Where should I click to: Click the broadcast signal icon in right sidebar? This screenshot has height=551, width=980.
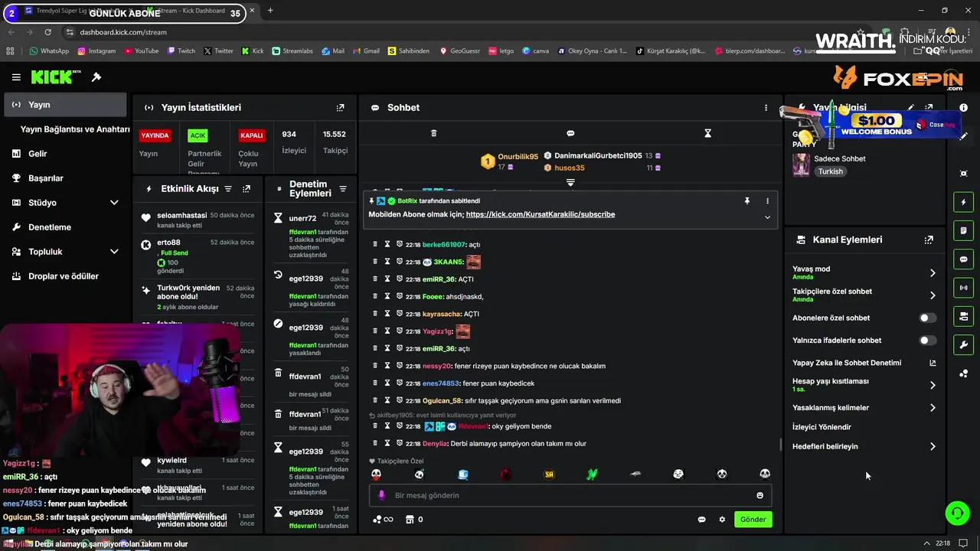pyautogui.click(x=963, y=288)
